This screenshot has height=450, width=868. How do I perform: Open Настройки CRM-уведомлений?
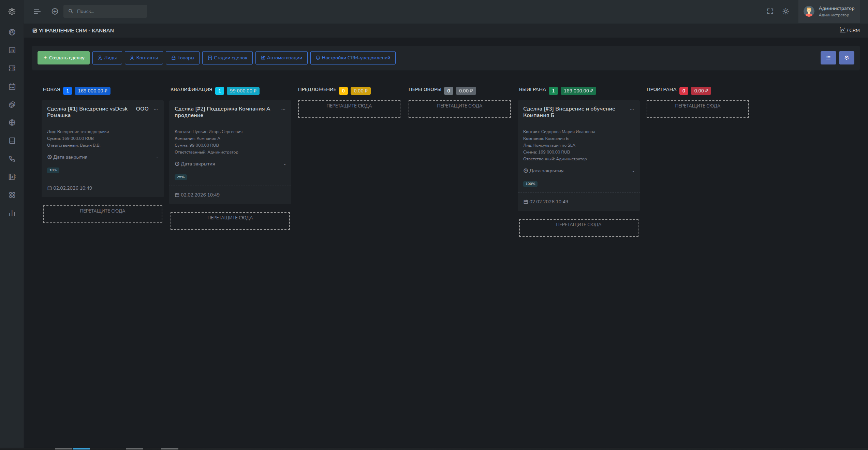pyautogui.click(x=353, y=58)
